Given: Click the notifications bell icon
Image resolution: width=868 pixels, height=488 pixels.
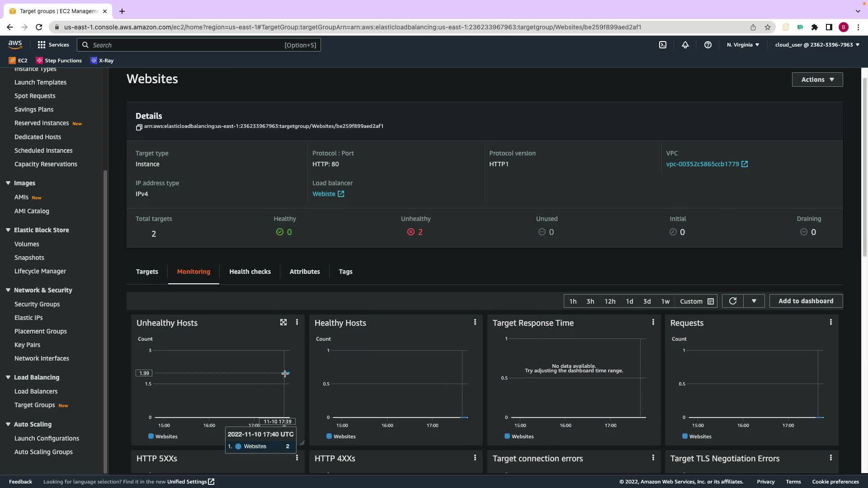Looking at the screenshot, I should click(685, 45).
